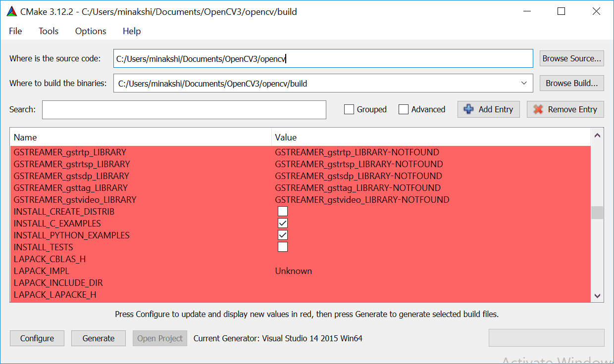The image size is (614, 364).
Task: Enable the Grouped checkbox
Action: [x=349, y=109]
